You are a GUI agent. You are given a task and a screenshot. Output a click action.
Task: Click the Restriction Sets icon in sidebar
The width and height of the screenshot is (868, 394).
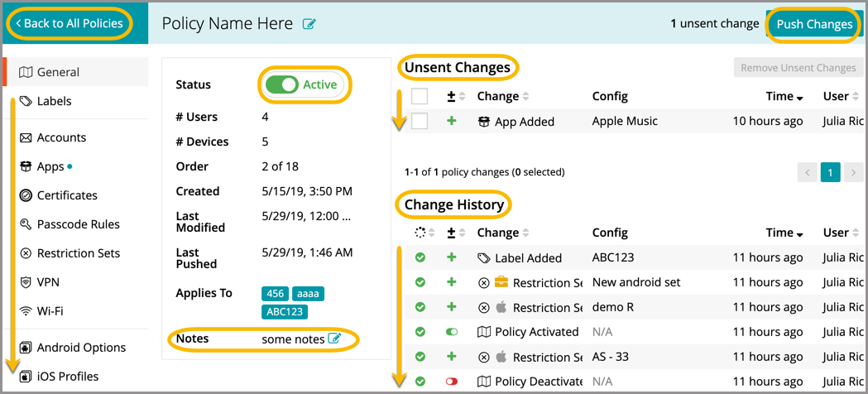(26, 253)
